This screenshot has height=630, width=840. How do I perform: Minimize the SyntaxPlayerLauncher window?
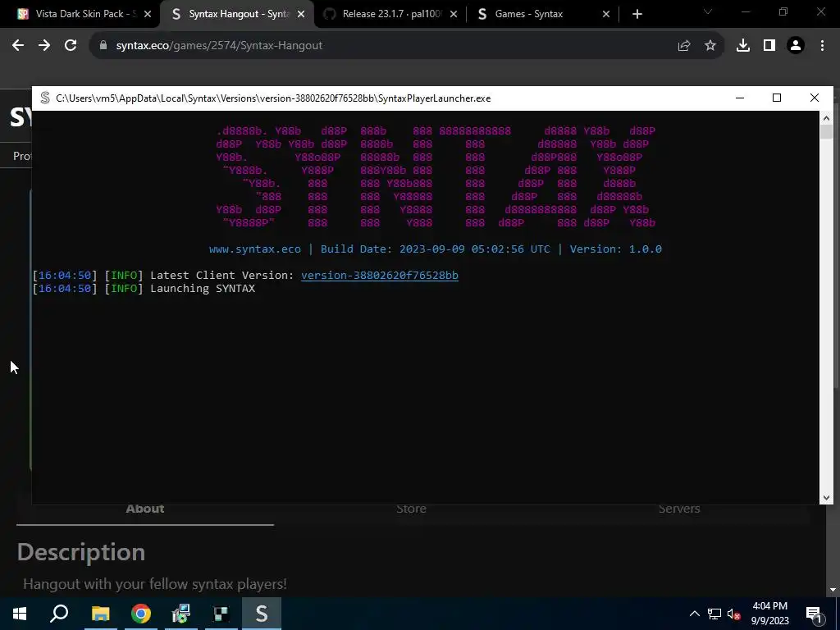click(740, 98)
